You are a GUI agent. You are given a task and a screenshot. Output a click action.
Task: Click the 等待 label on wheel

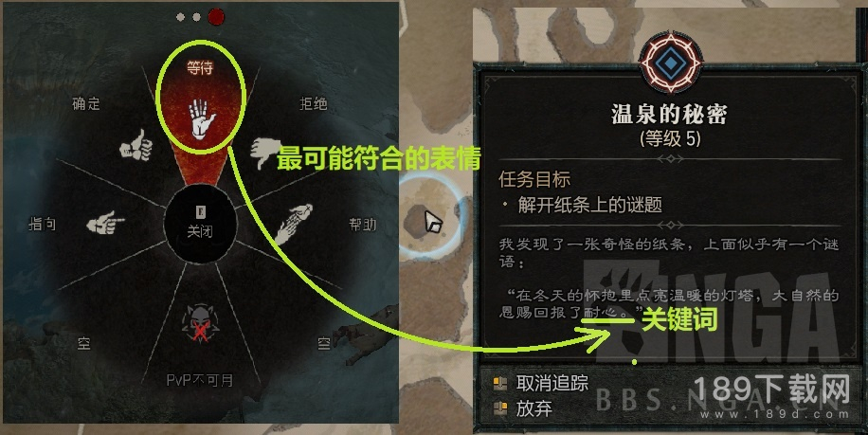pyautogui.click(x=200, y=67)
